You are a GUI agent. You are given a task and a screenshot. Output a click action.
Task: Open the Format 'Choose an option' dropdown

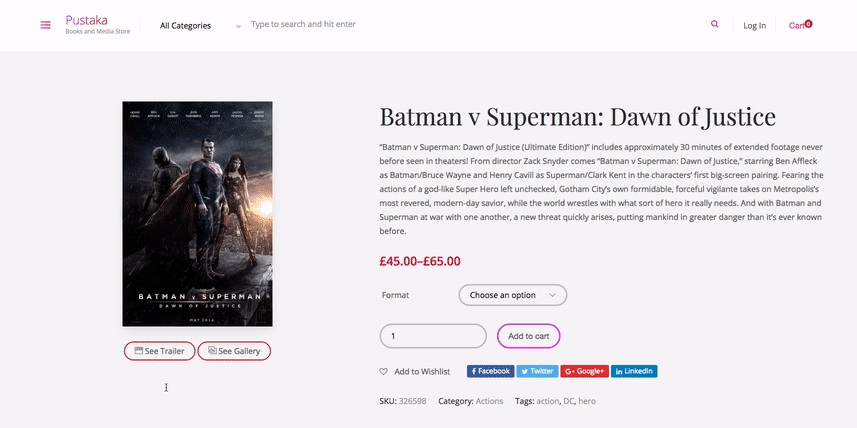pyautogui.click(x=513, y=295)
